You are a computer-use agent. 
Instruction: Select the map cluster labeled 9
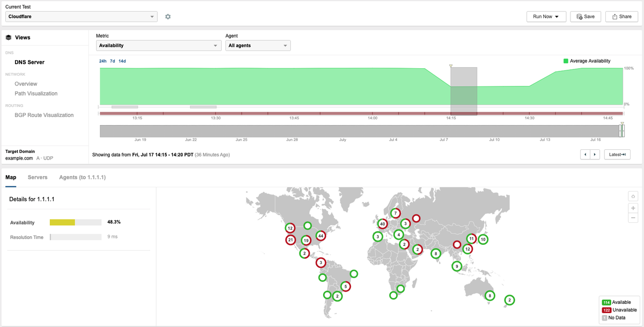click(x=457, y=266)
